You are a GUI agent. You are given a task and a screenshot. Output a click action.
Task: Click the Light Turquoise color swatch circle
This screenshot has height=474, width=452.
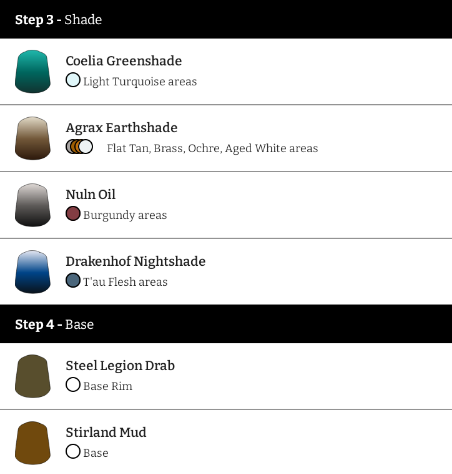click(x=73, y=80)
